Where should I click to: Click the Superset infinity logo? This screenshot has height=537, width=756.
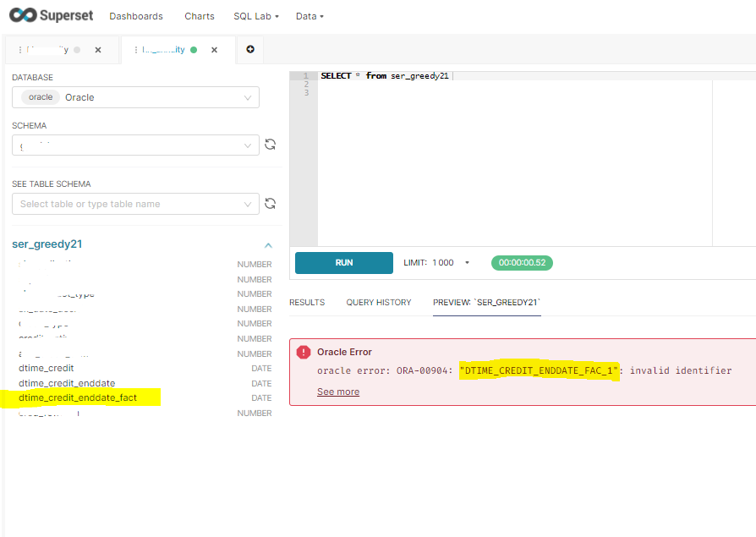coord(24,14)
